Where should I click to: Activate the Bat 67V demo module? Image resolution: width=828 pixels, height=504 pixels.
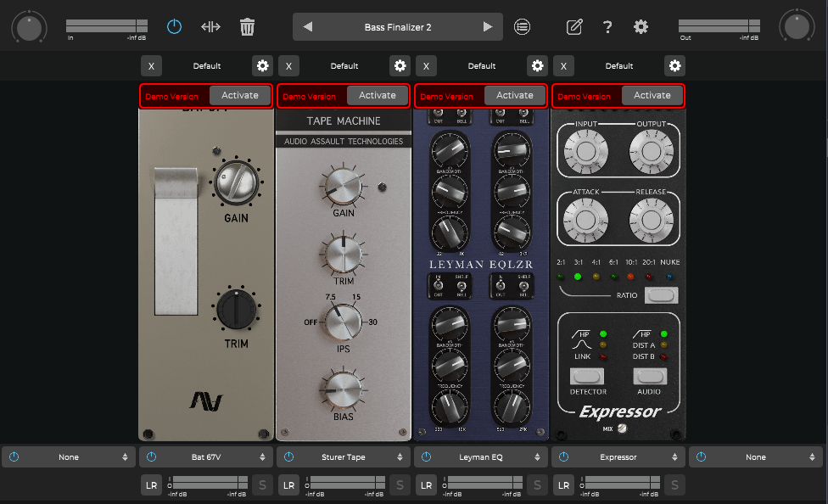240,96
